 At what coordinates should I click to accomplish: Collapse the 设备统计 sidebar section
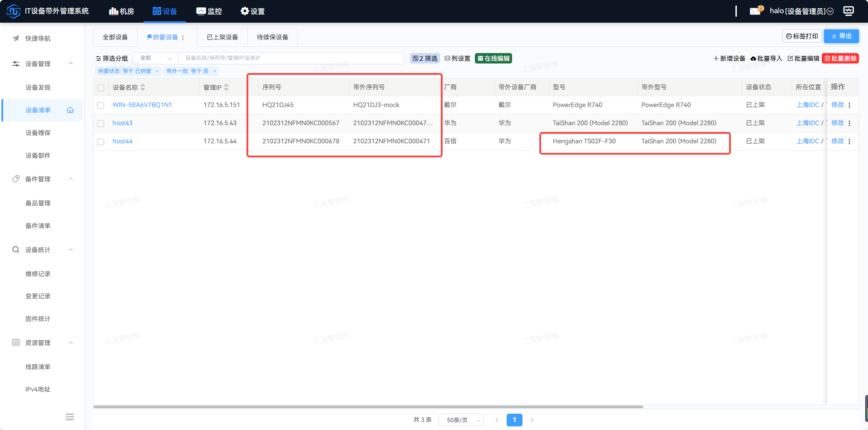pyautogui.click(x=71, y=250)
